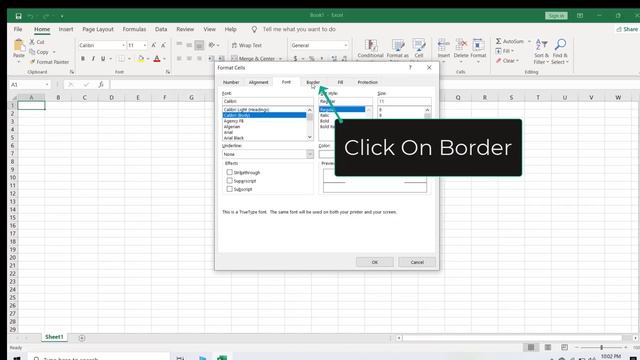Click the Share button
Screen dimensions: 640x360
click(x=627, y=29)
